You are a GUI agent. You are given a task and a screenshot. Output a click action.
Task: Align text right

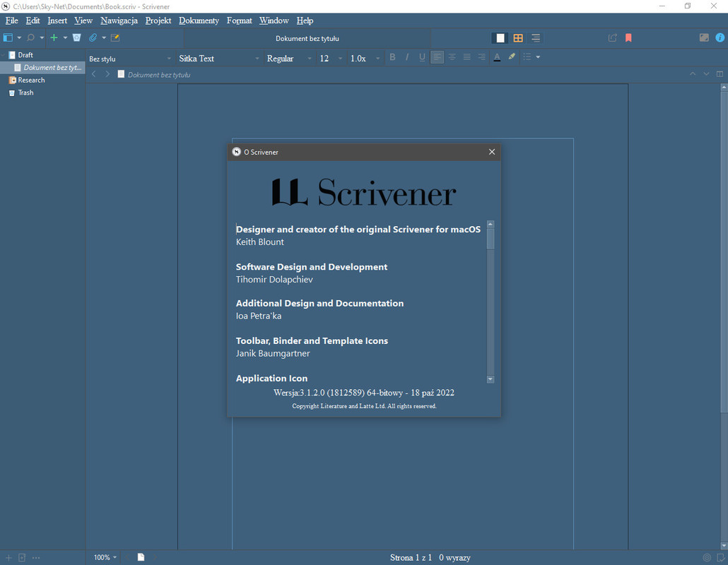click(481, 57)
